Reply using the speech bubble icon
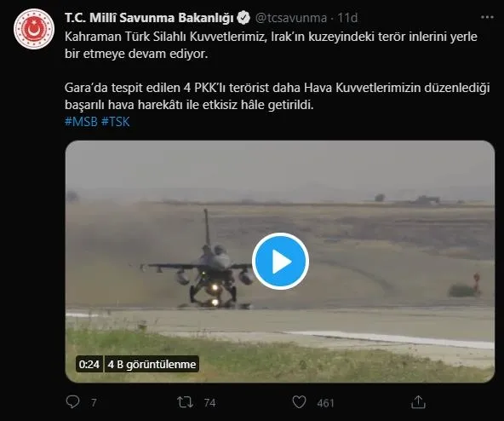The height and width of the screenshot is (421, 504). click(72, 402)
